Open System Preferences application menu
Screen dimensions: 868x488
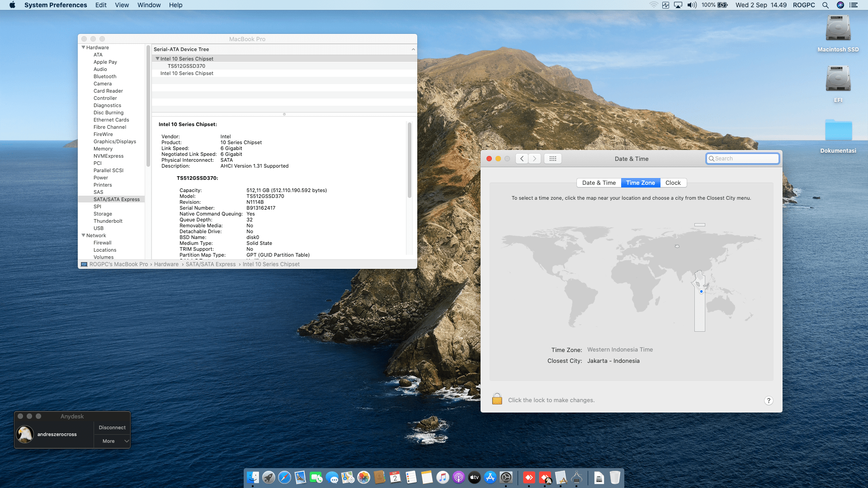(x=56, y=5)
